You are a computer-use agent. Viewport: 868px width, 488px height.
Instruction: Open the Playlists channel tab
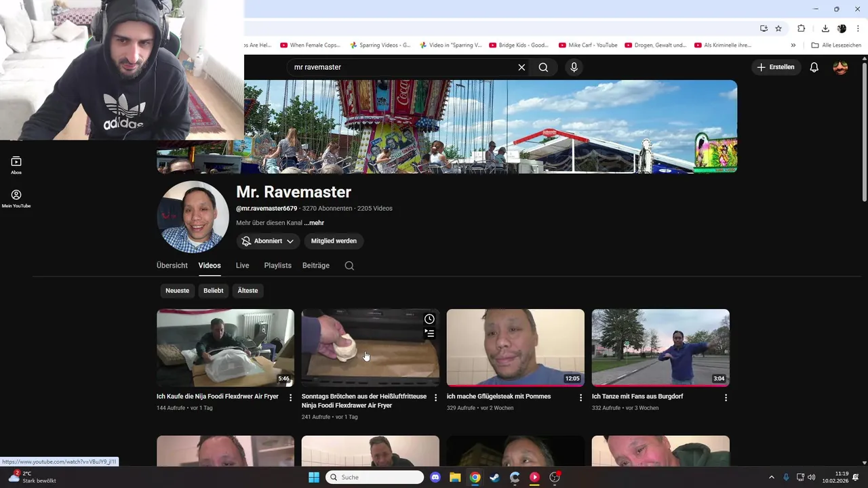point(277,266)
